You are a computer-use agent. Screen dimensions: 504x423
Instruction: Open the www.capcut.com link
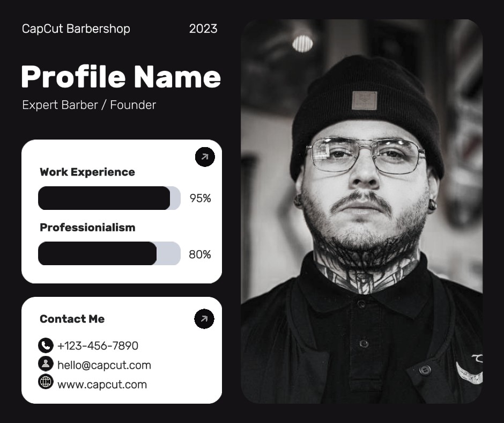click(102, 384)
